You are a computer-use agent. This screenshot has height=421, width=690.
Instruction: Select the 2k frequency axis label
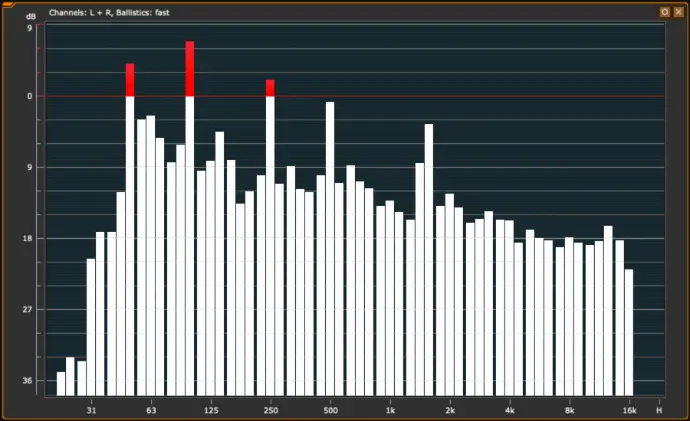(450, 410)
